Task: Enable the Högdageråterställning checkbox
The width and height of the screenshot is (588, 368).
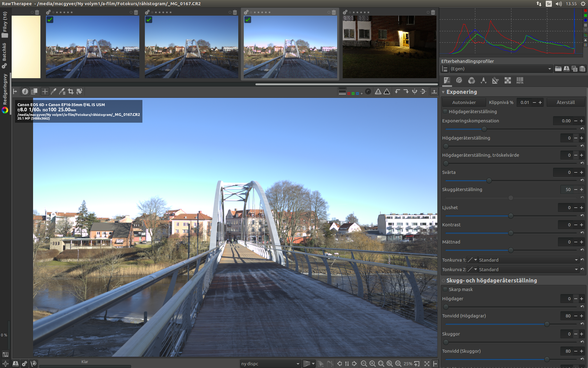Action: (x=445, y=111)
